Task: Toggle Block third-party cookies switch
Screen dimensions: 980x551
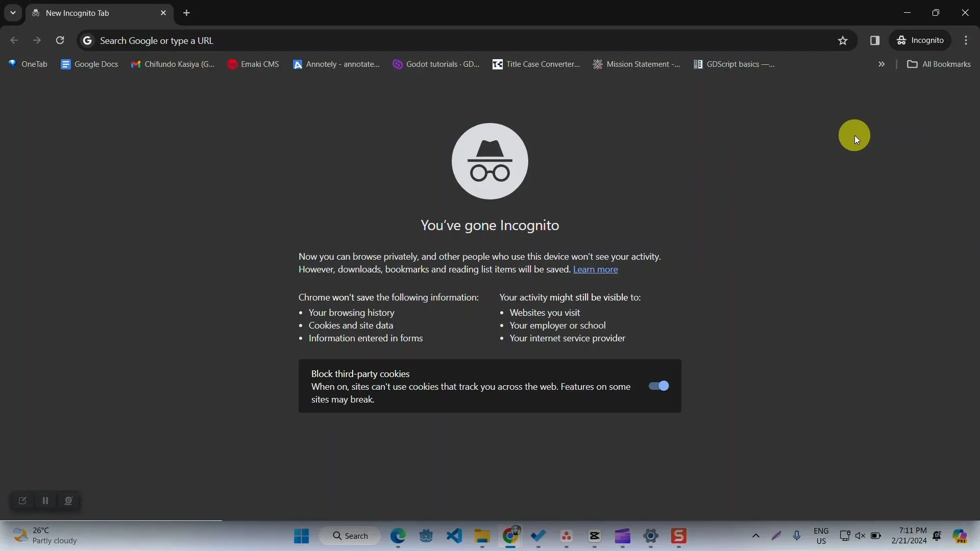Action: click(x=658, y=386)
